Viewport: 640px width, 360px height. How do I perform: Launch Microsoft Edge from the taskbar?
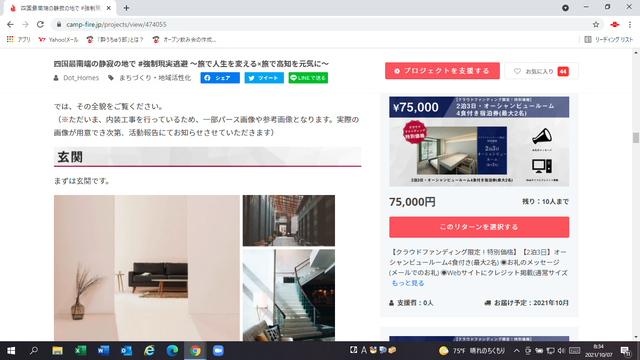click(x=172, y=351)
